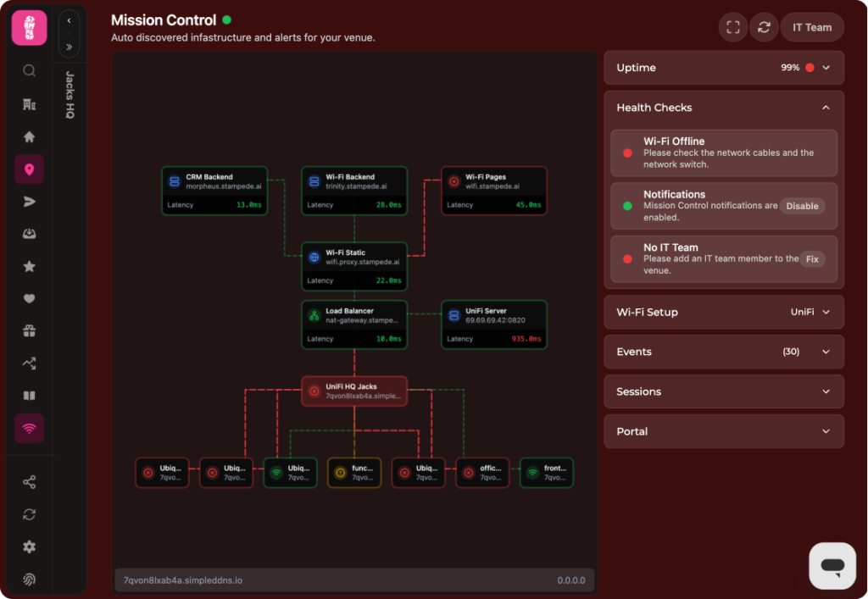Select the offic... access point node

(482, 473)
